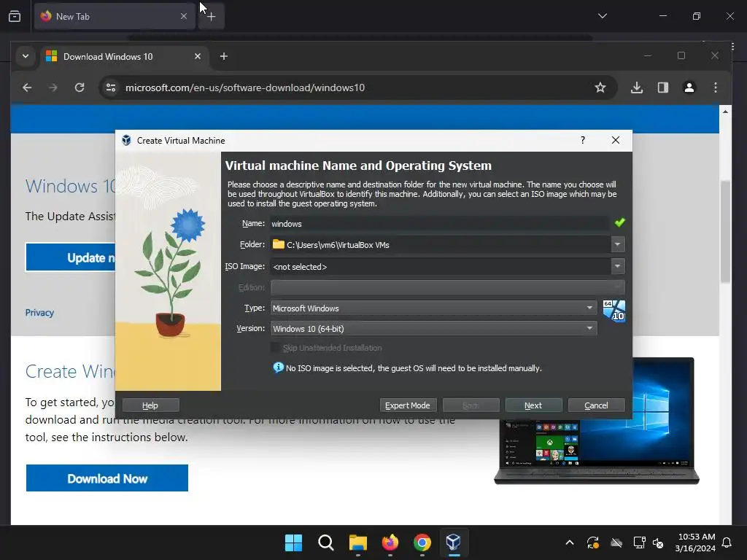The width and height of the screenshot is (747, 560).
Task: Open new tab in Firefox window
Action: pos(211,16)
